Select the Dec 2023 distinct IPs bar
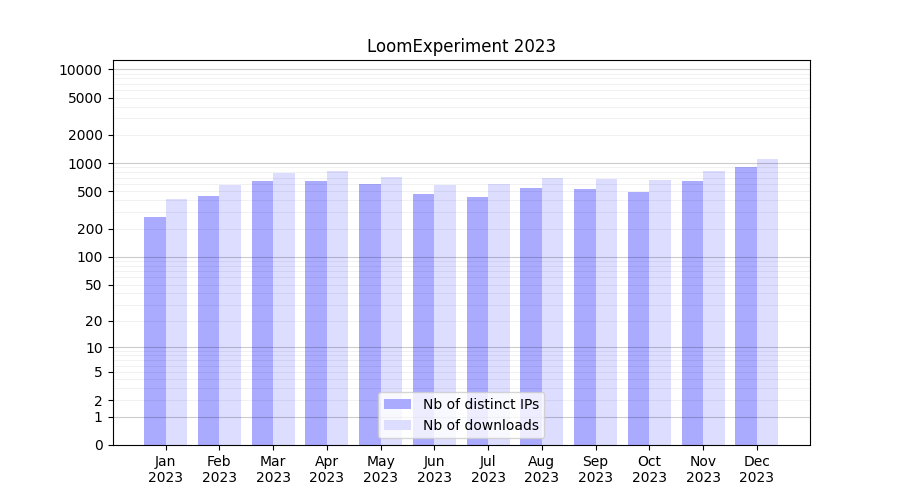900x500 pixels. coord(746,306)
